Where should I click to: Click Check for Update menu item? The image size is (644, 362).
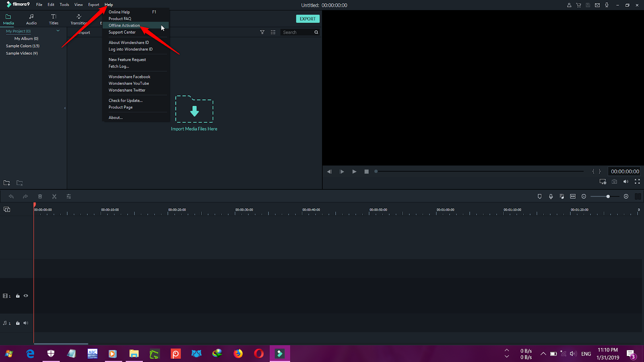pos(136,101)
